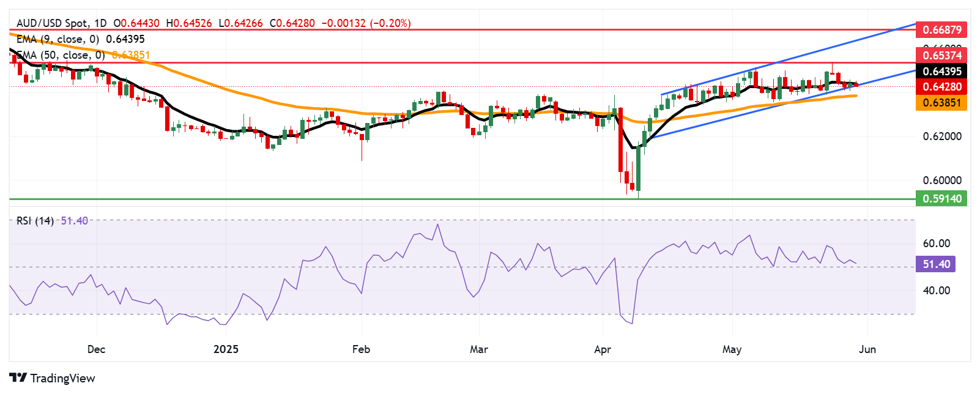
Task: Click the Jun label on time axis
Action: [x=867, y=349]
